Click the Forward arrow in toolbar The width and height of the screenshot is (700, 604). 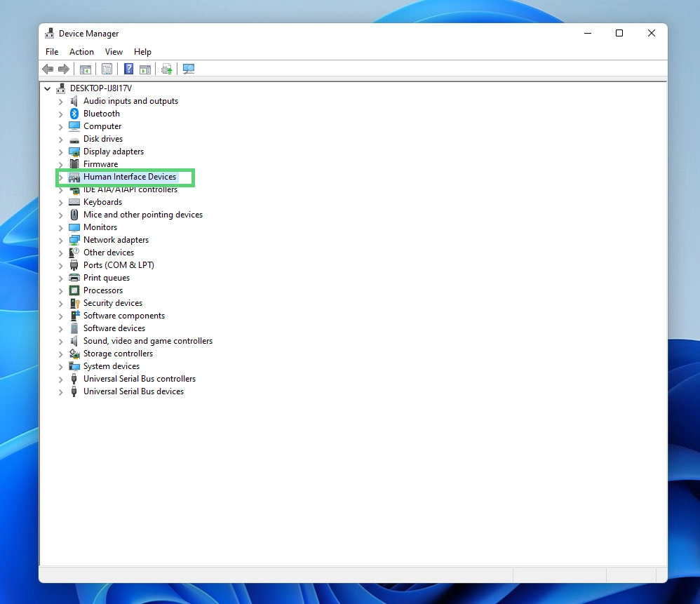[64, 69]
